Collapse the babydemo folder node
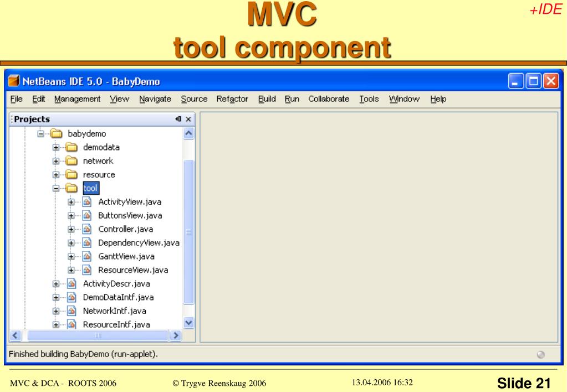The image size is (567, 392). [x=41, y=133]
